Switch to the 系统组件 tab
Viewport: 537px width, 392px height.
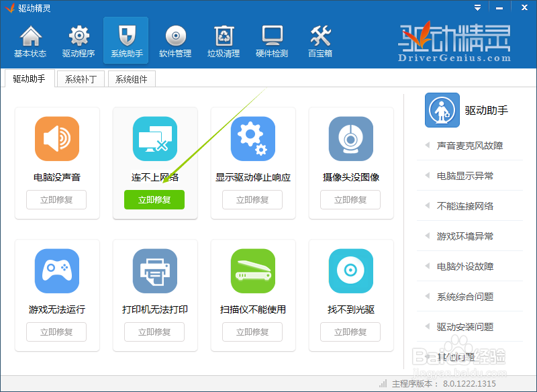[x=132, y=79]
